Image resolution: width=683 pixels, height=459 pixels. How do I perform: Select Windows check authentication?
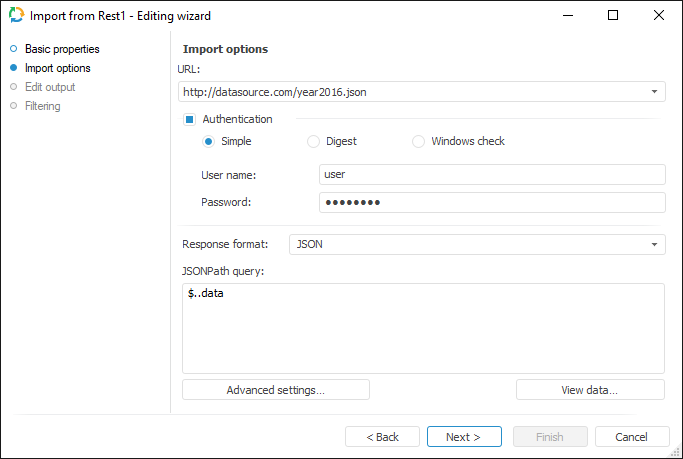tap(419, 141)
